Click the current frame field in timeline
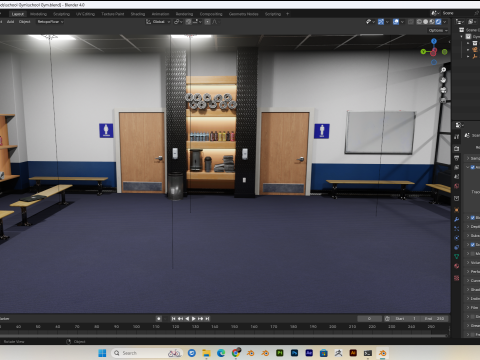Viewport: 480px width, 360px height. click(369, 319)
